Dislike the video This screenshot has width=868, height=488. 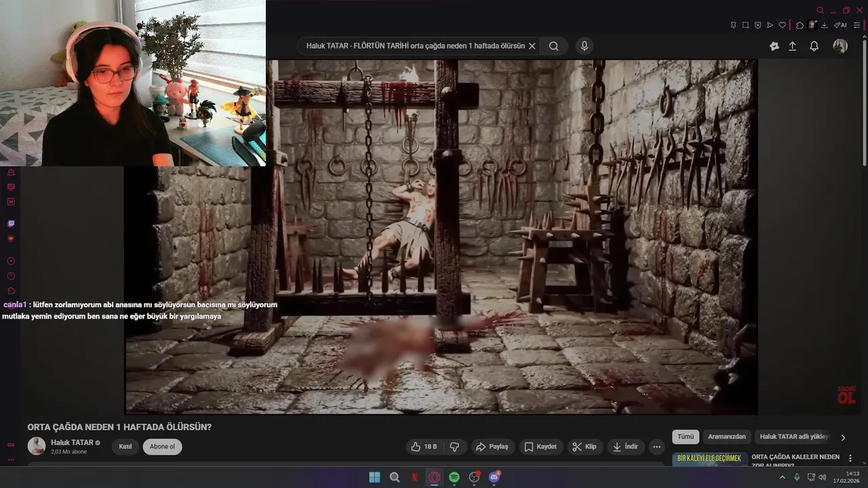click(454, 447)
